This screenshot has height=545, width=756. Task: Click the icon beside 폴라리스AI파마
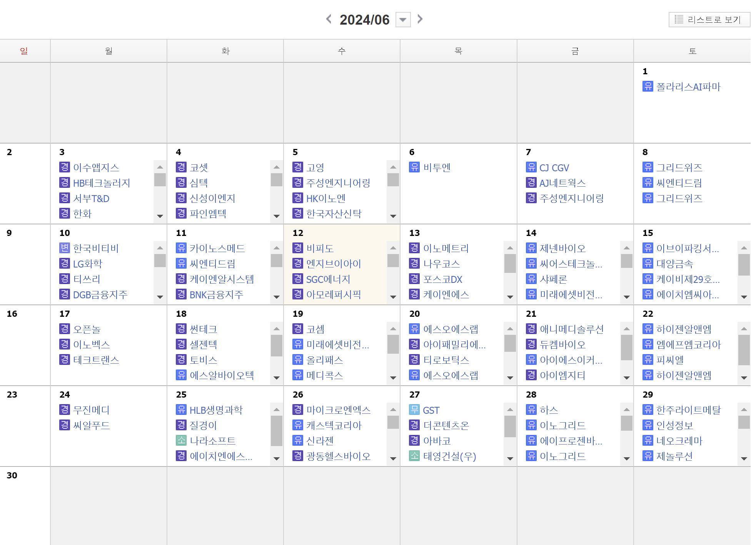tap(648, 86)
